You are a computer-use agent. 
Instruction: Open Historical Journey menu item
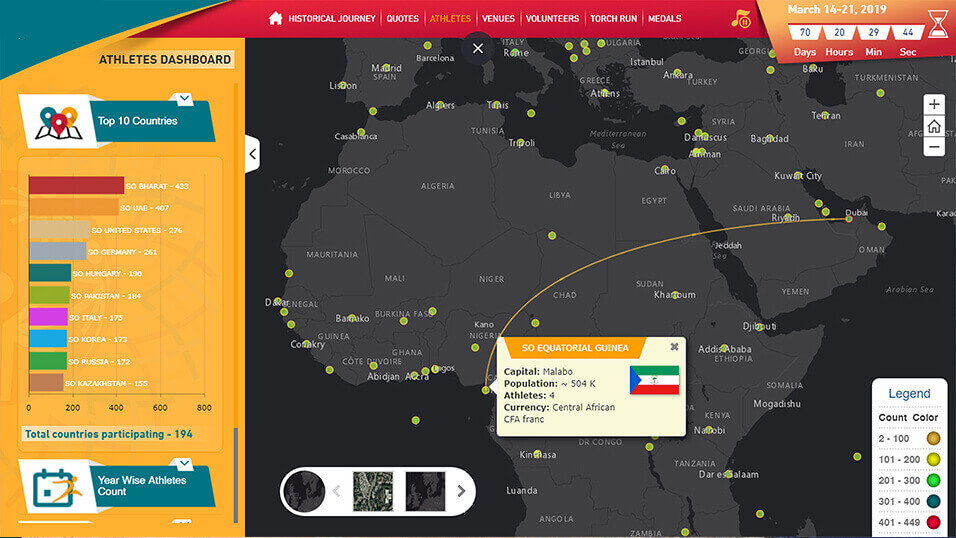(x=332, y=19)
